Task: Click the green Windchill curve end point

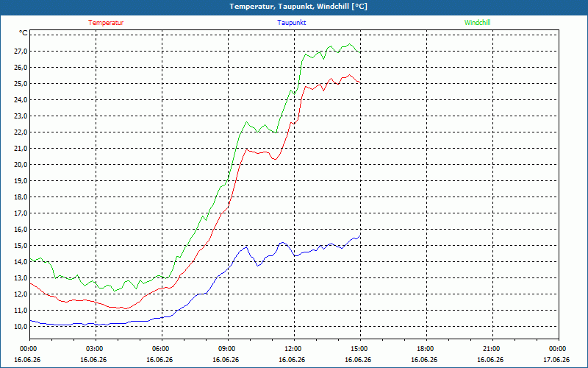Action: 360,52
